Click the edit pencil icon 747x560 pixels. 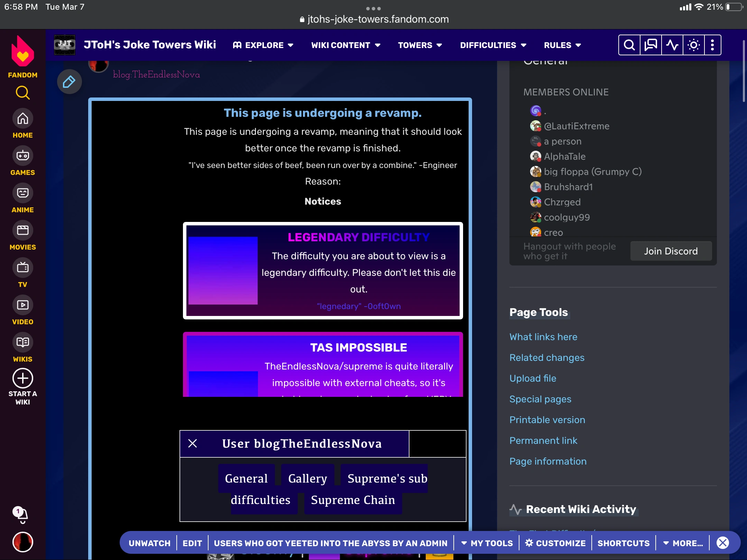coord(69,82)
